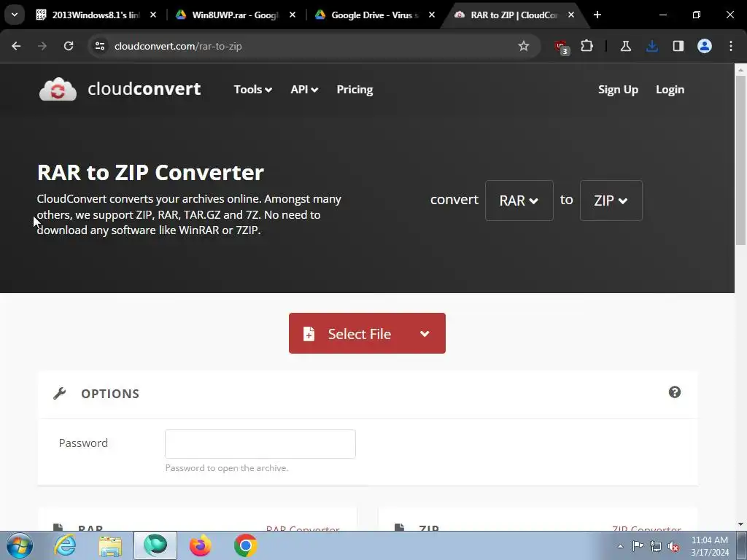Click the Select File button
747x560 pixels.
367,333
